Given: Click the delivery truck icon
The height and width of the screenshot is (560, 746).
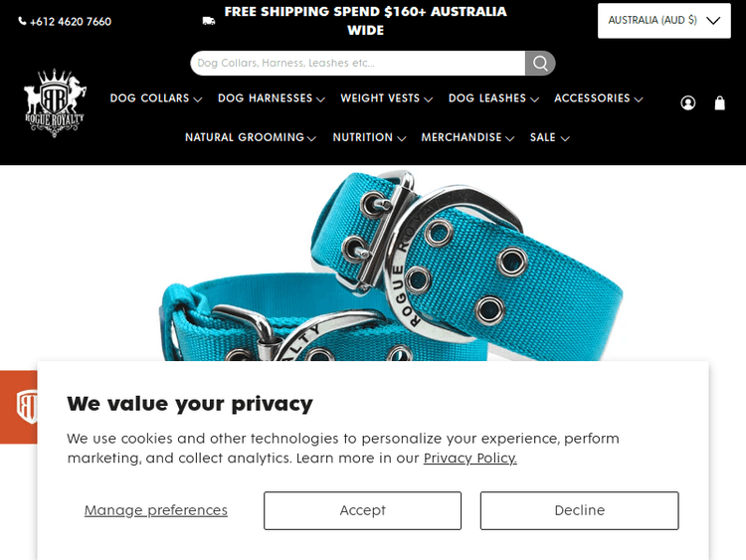Looking at the screenshot, I should point(209,21).
